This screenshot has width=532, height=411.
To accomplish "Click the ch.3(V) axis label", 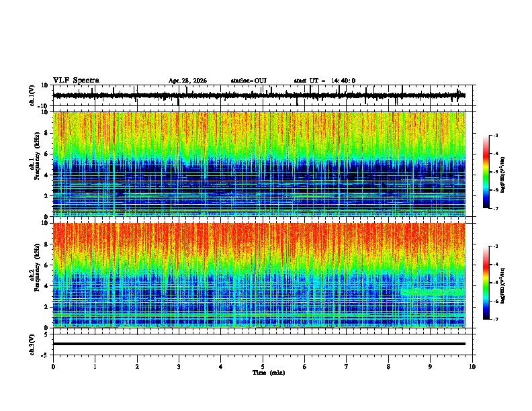I will coord(32,345).
